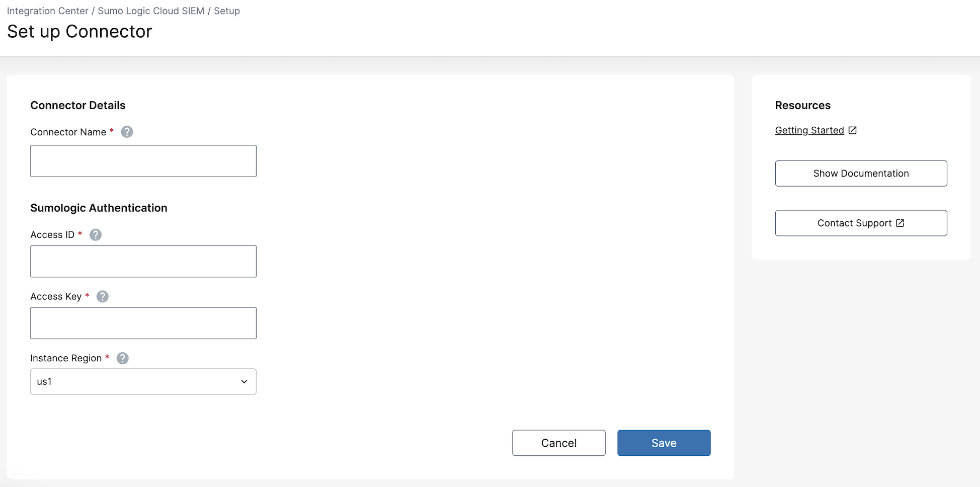Click the Contact Support external link icon

[900, 223]
